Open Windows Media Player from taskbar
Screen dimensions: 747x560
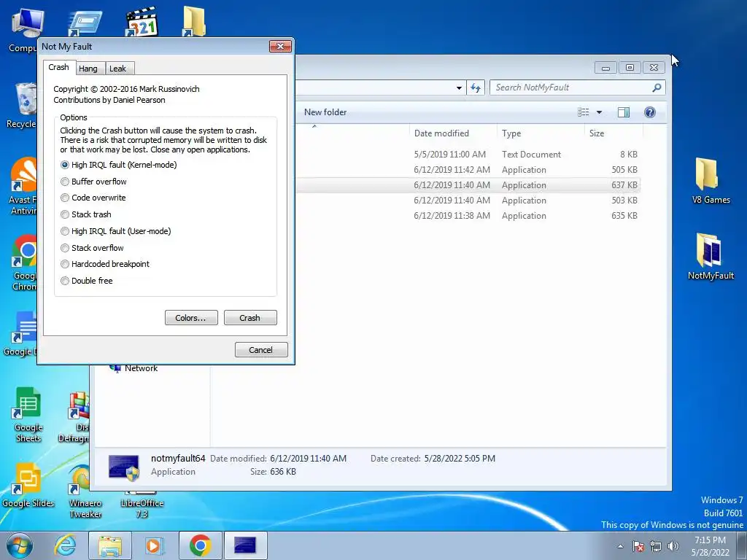[154, 545]
